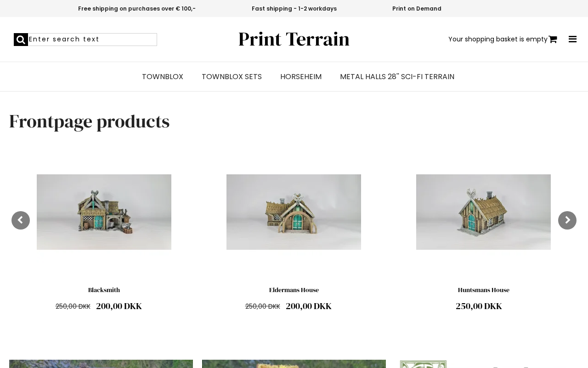Click the Blacksmith 200,00 DKK price
Screen dimensions: 588x368
pos(119,306)
